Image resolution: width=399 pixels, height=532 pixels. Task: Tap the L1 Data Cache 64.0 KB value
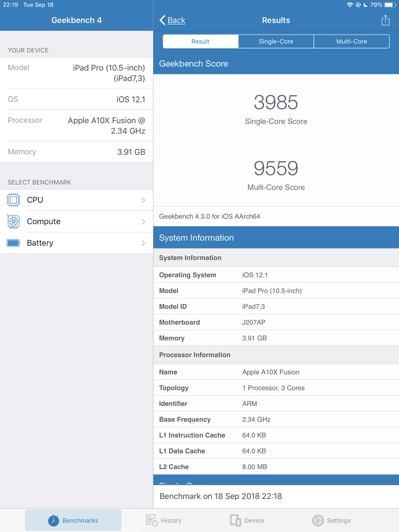click(254, 451)
